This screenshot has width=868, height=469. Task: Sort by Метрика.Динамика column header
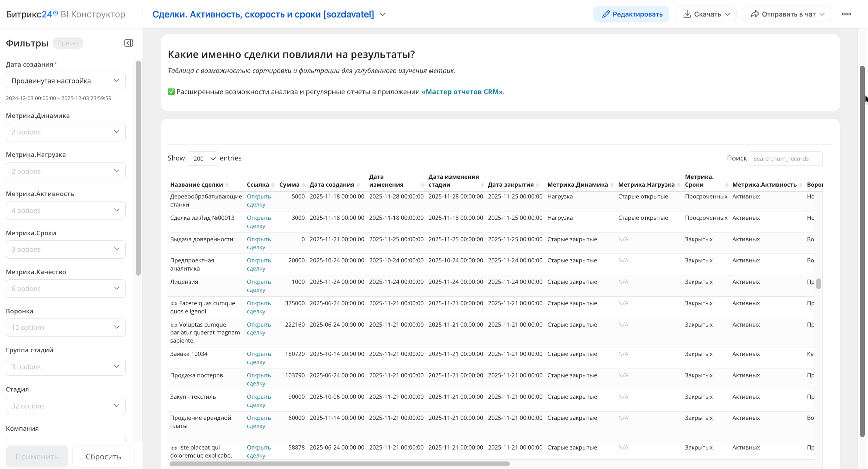click(x=578, y=185)
